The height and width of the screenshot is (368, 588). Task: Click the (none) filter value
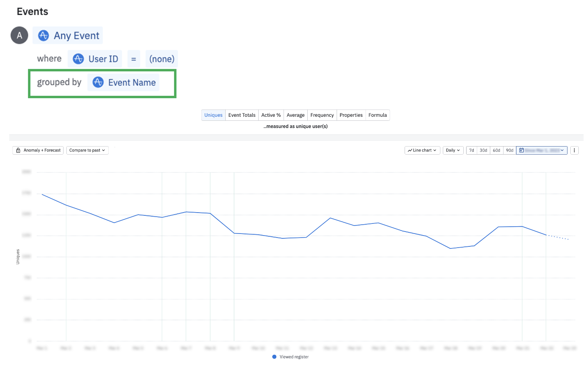(162, 59)
